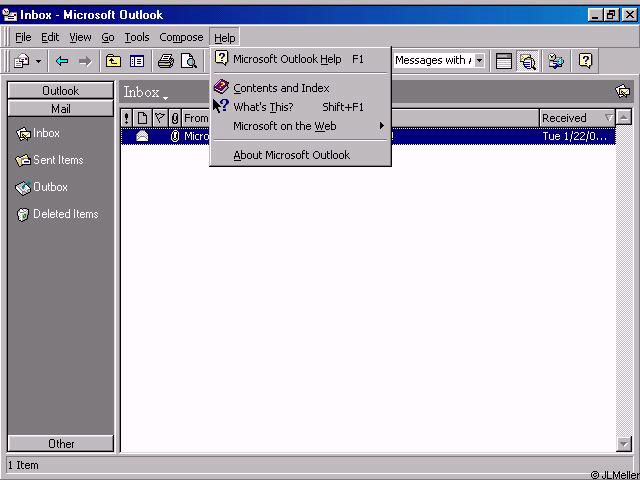Click the Forward arrow toolbar icon

pyautogui.click(x=85, y=61)
